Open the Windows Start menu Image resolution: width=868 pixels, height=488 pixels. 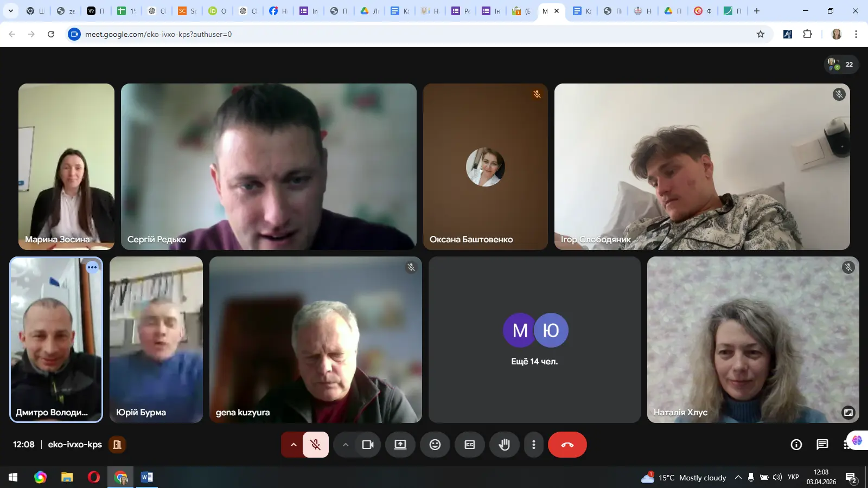click(x=13, y=477)
